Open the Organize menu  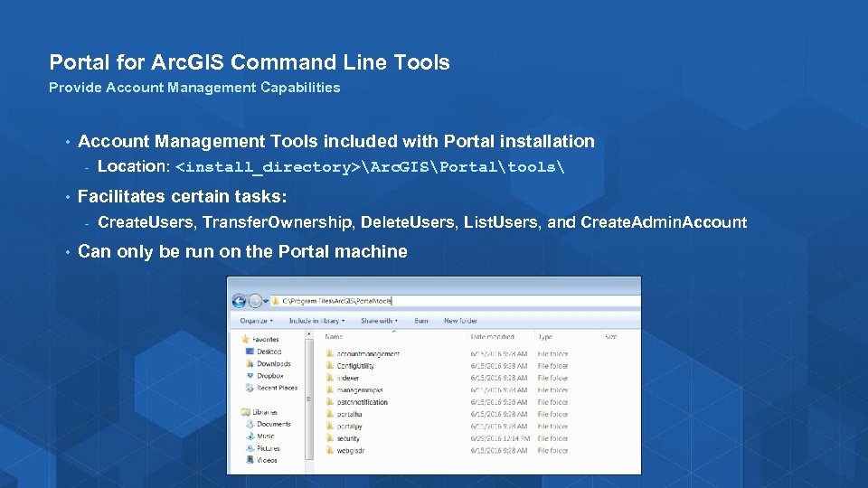pos(256,321)
